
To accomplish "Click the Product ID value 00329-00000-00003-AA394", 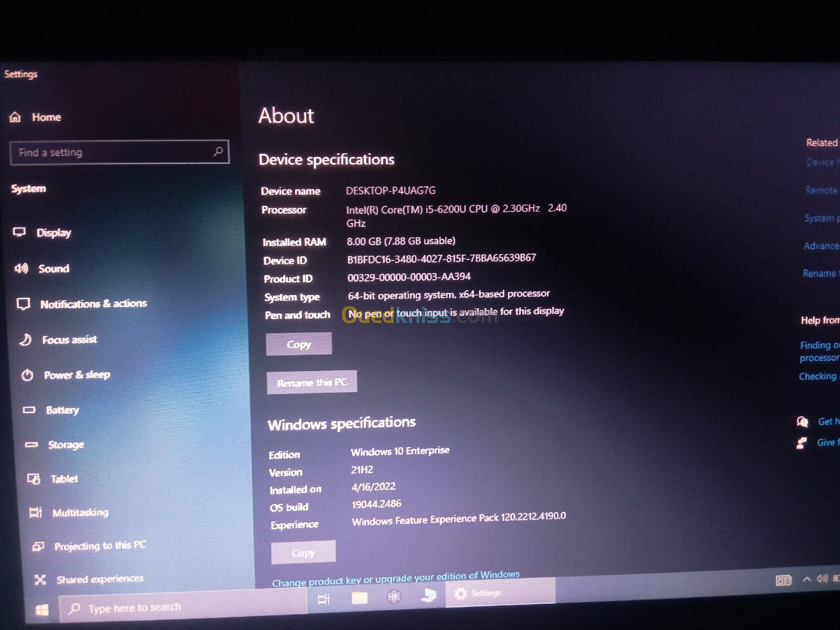I will pos(409,277).
